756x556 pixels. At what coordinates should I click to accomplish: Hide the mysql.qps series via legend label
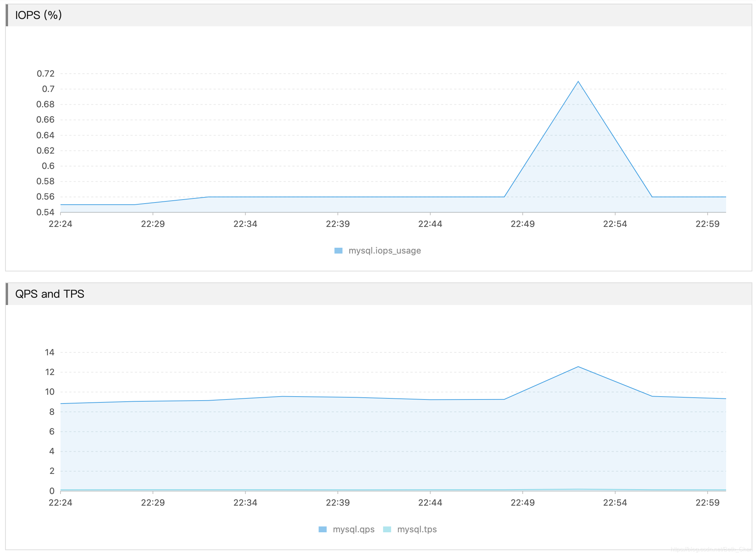pos(354,529)
